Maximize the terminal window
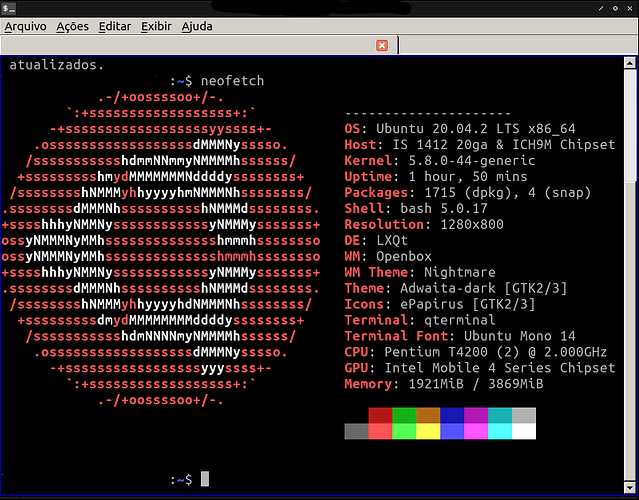This screenshot has width=639, height=500. point(615,8)
